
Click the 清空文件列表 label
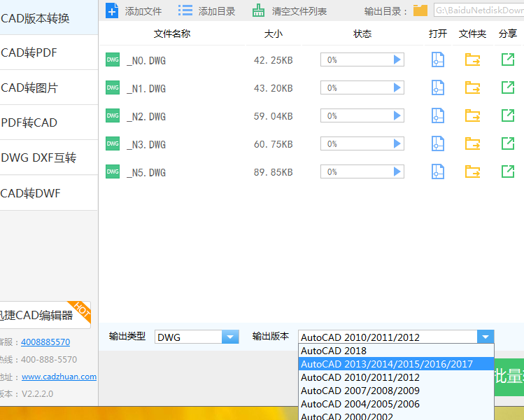(x=299, y=11)
